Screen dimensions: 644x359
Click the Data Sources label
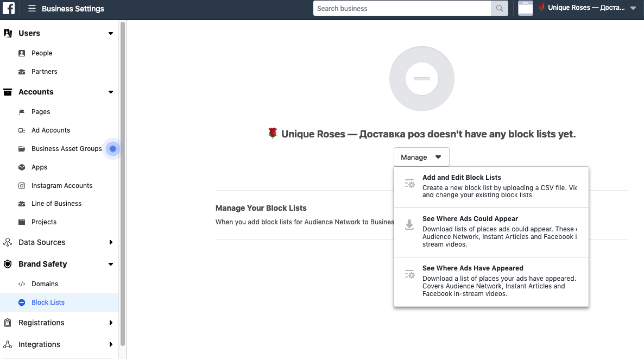coord(42,242)
